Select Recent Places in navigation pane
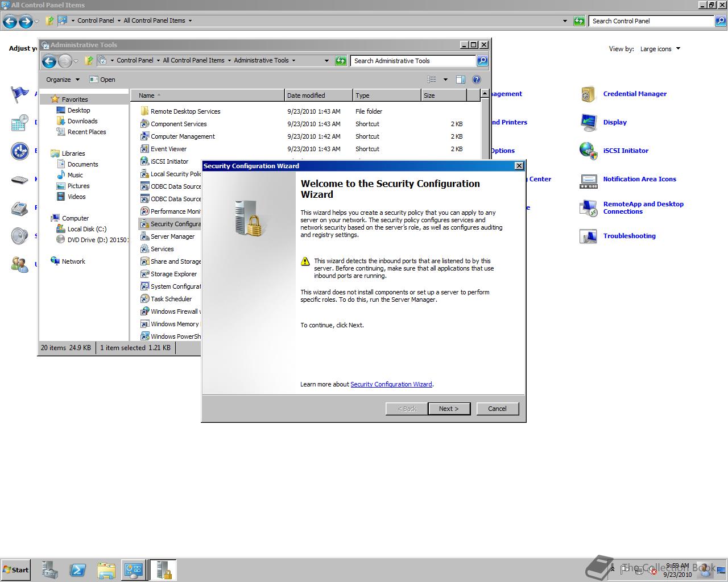Screen dimensions: 728x582 point(81,132)
